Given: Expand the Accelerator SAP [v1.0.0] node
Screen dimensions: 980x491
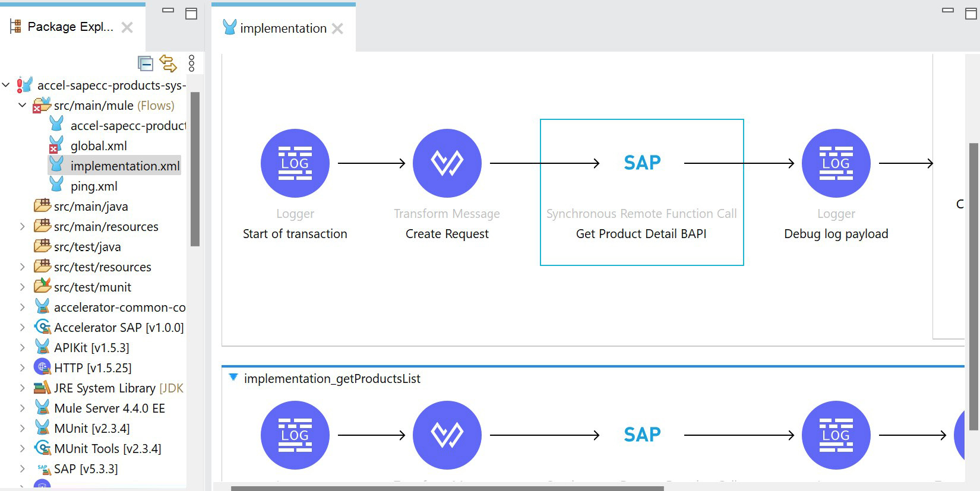Looking at the screenshot, I should pos(23,327).
